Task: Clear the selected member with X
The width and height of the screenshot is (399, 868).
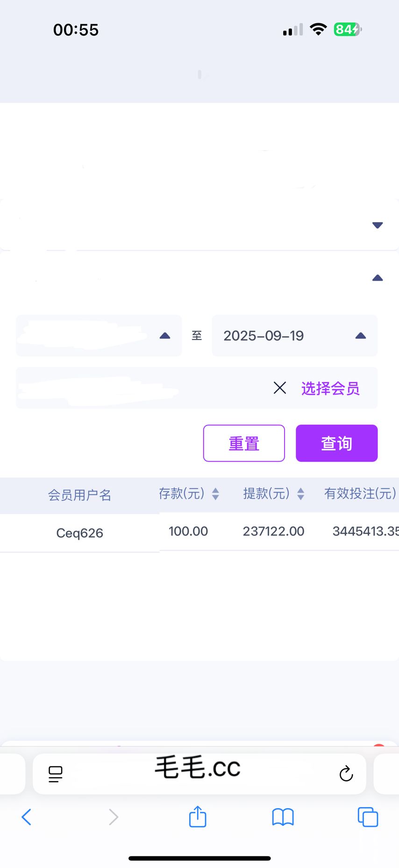Action: [279, 388]
